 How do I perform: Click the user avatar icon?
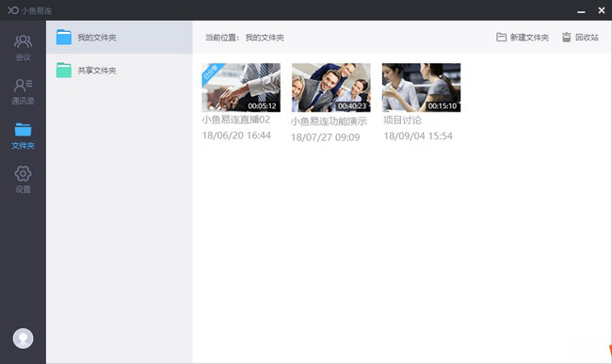click(x=23, y=339)
